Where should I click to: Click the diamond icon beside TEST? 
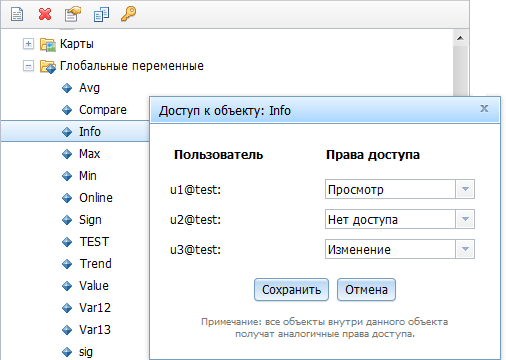[67, 242]
